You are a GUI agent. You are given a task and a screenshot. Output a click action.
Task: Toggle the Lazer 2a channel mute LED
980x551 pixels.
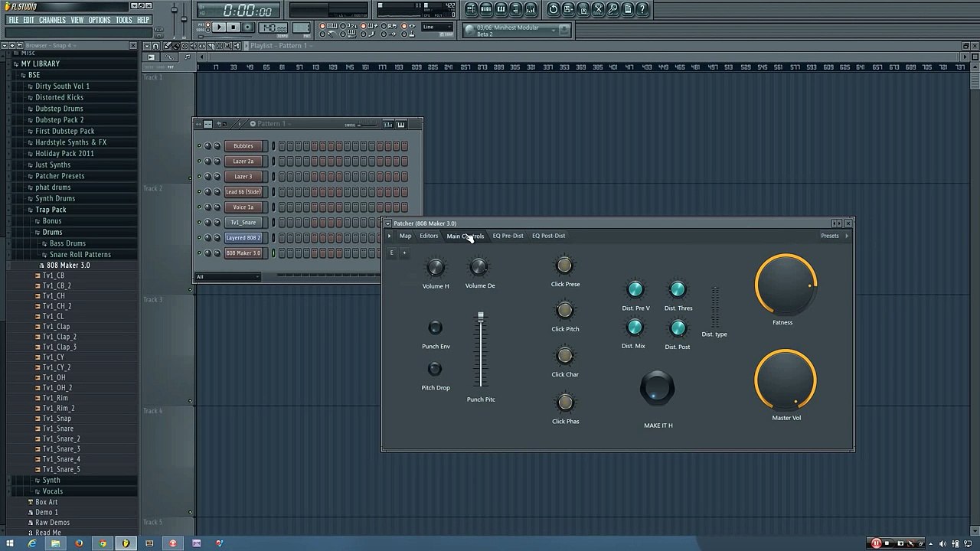pos(199,161)
